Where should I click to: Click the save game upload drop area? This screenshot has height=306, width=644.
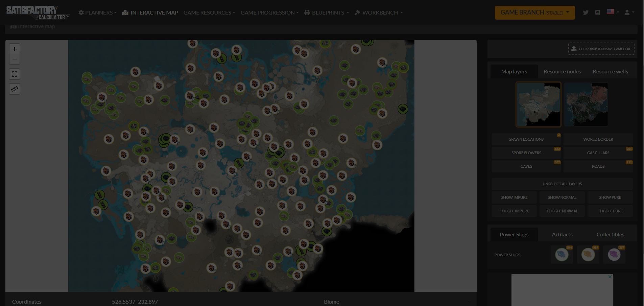click(601, 49)
